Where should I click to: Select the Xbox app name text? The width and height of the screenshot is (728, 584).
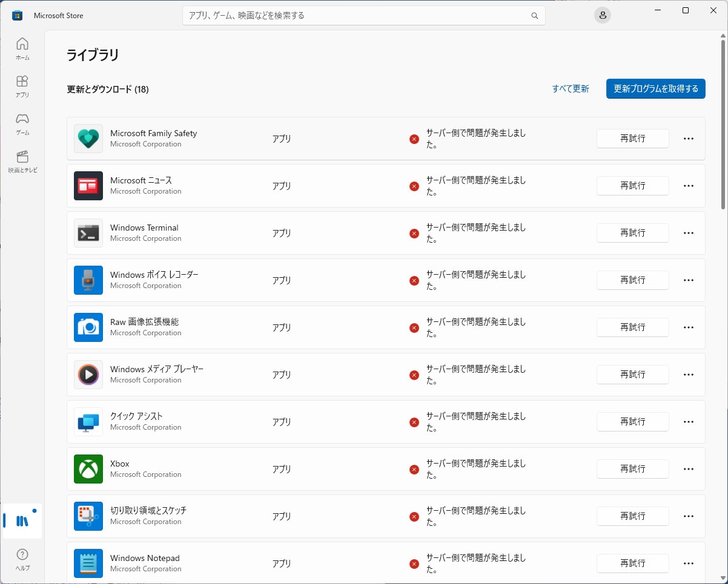[120, 464]
